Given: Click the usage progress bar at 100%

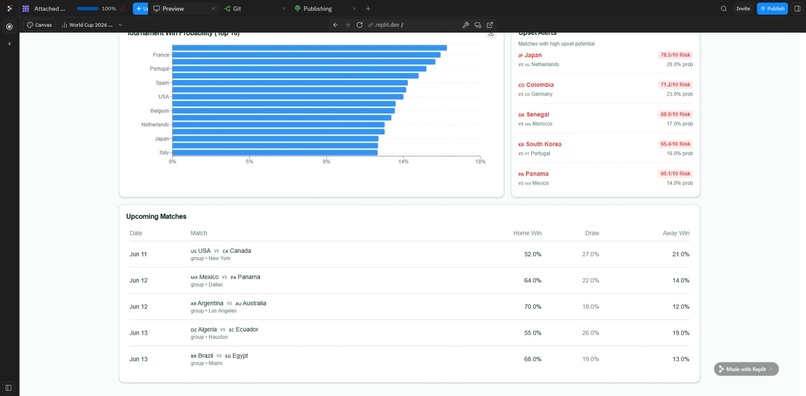Looking at the screenshot, I should point(87,9).
